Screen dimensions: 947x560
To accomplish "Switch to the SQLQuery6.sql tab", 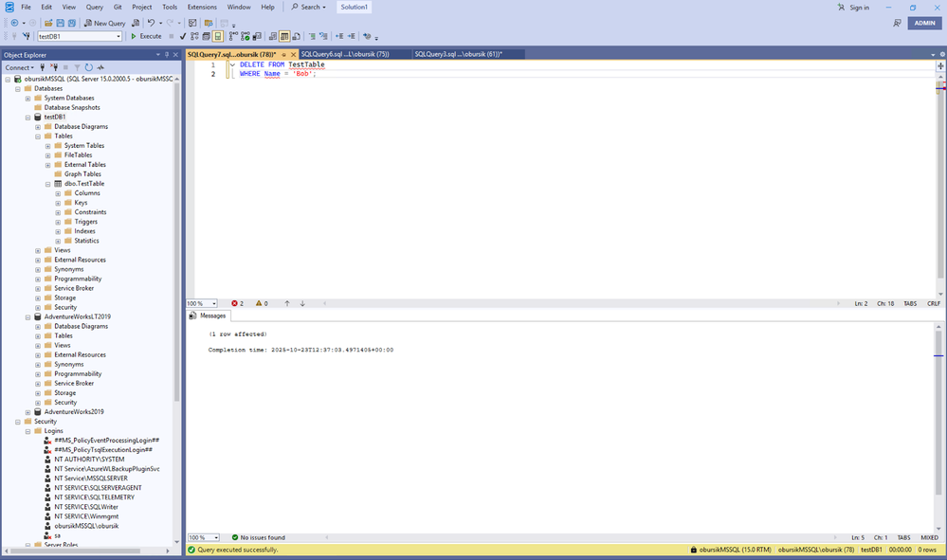I will click(x=346, y=54).
